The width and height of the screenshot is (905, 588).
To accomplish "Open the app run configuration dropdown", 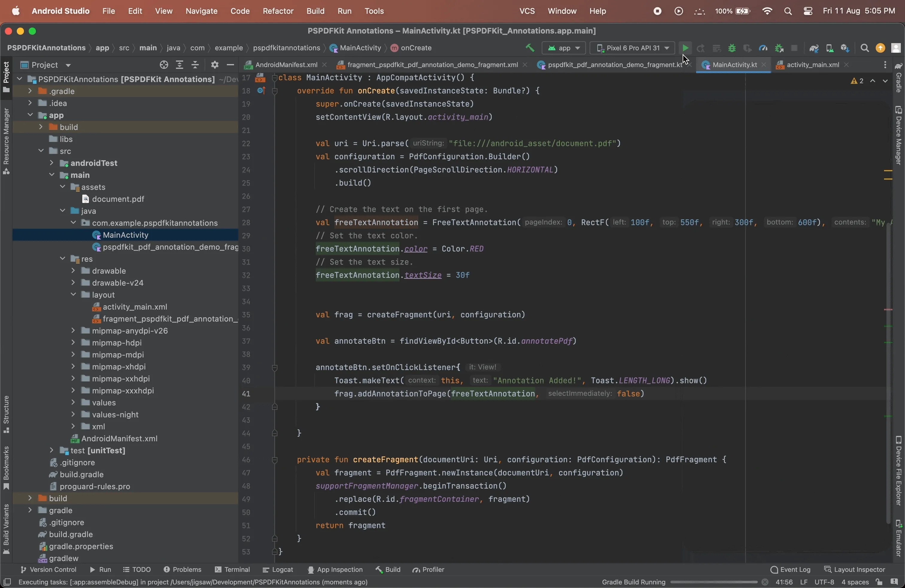I will [564, 48].
